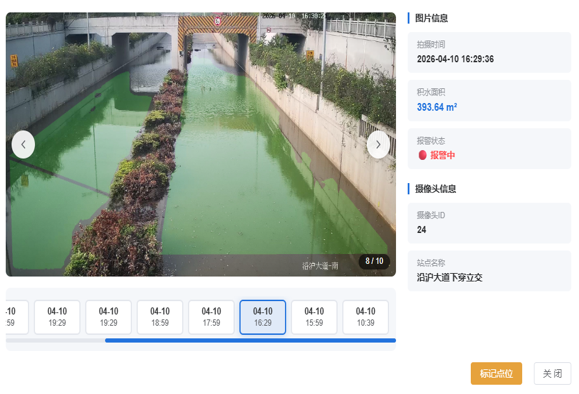Go to the next image with right arrow

click(x=378, y=144)
